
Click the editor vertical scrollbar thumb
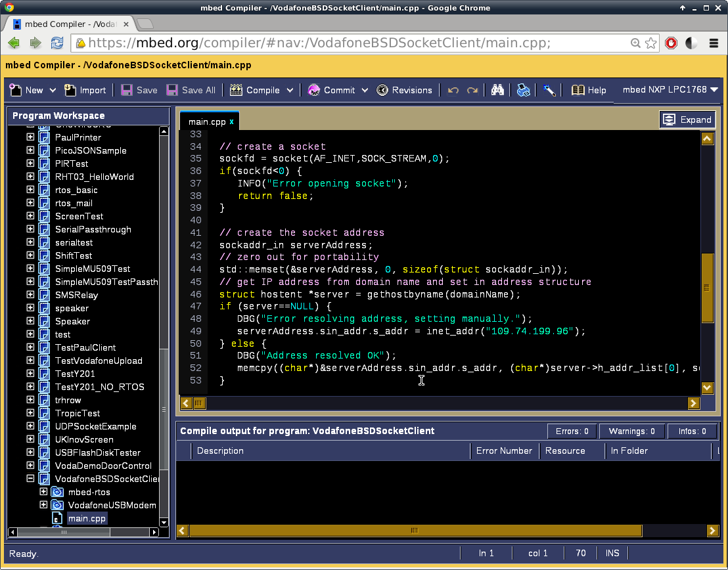[x=707, y=288]
